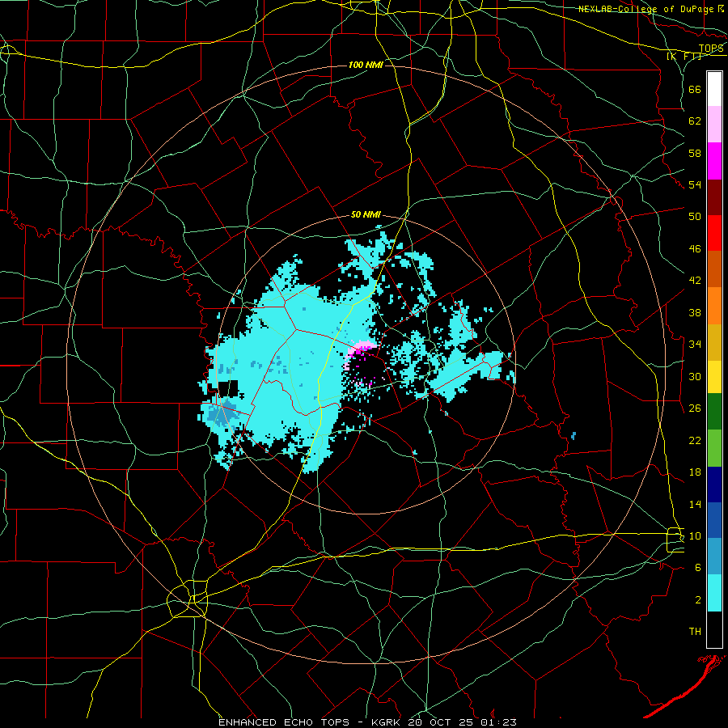Click the 14 value on the legend
This screenshot has height=728, width=728.
click(695, 504)
